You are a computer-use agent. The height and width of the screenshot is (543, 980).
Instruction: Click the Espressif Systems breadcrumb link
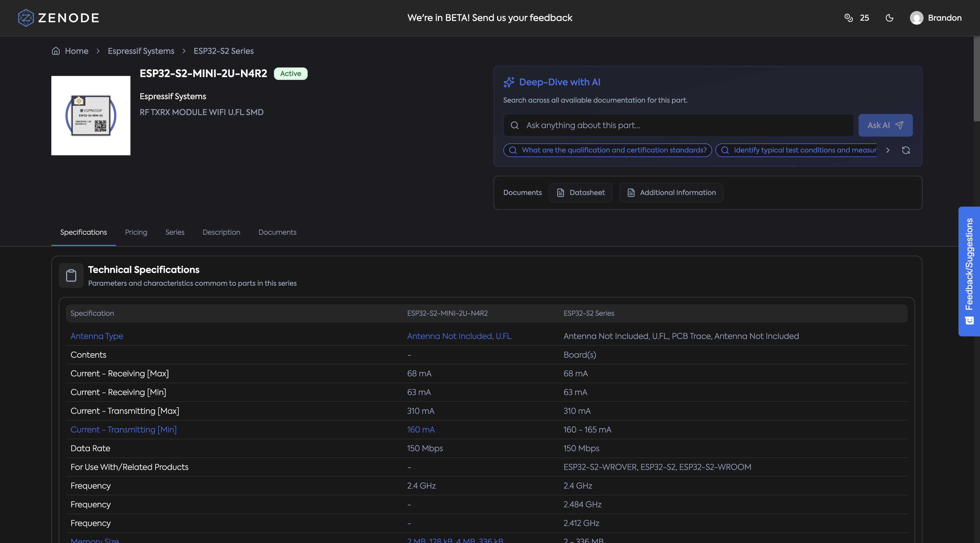[x=141, y=51]
